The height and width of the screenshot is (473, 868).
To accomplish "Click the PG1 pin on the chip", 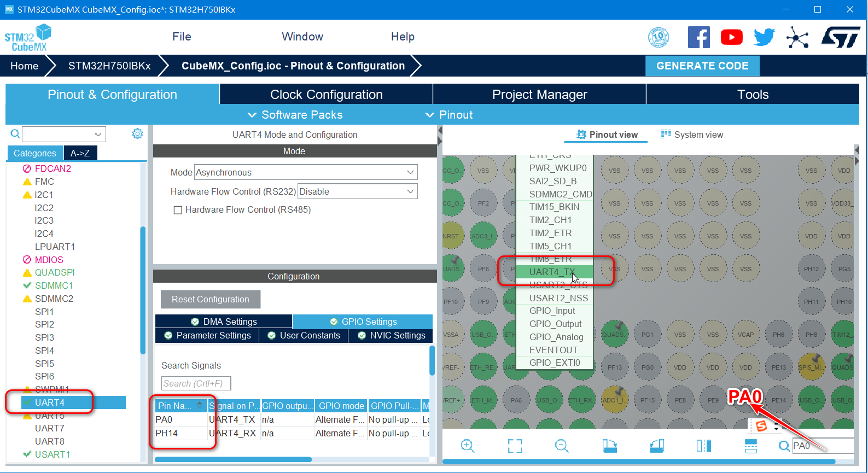I will [x=647, y=335].
